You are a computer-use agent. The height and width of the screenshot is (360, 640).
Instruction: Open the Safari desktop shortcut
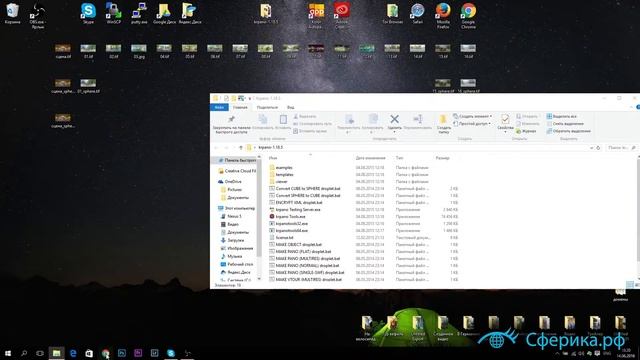point(418,13)
